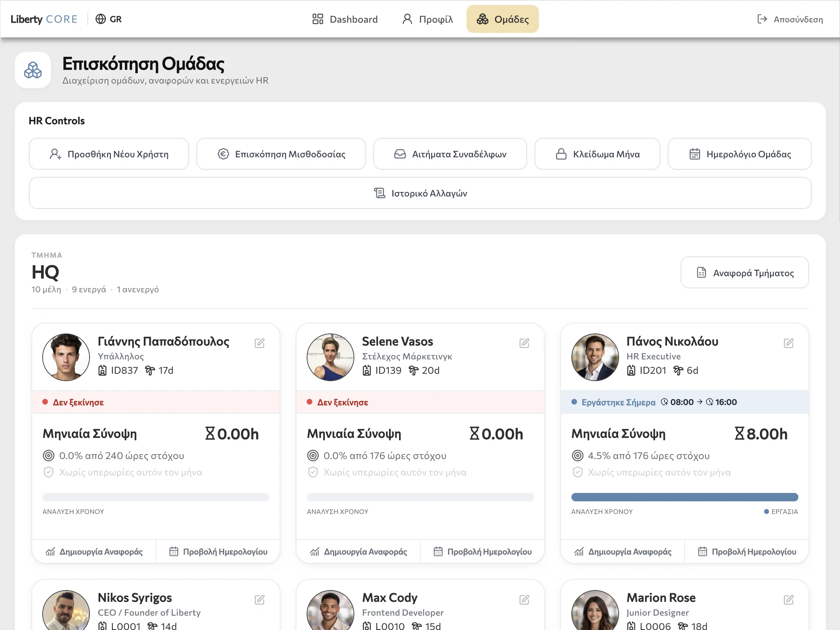This screenshot has width=840, height=630.
Task: Open Αιτήματα Συναδέλφων
Action: 450,154
